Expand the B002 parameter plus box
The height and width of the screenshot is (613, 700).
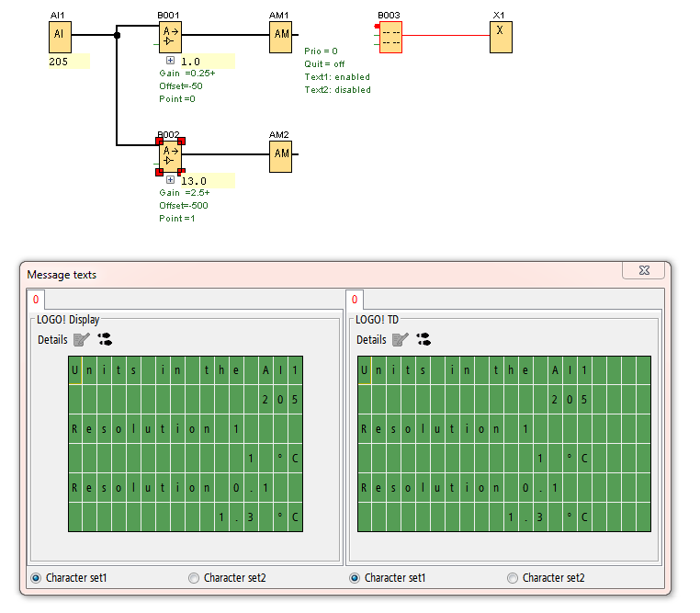click(170, 180)
